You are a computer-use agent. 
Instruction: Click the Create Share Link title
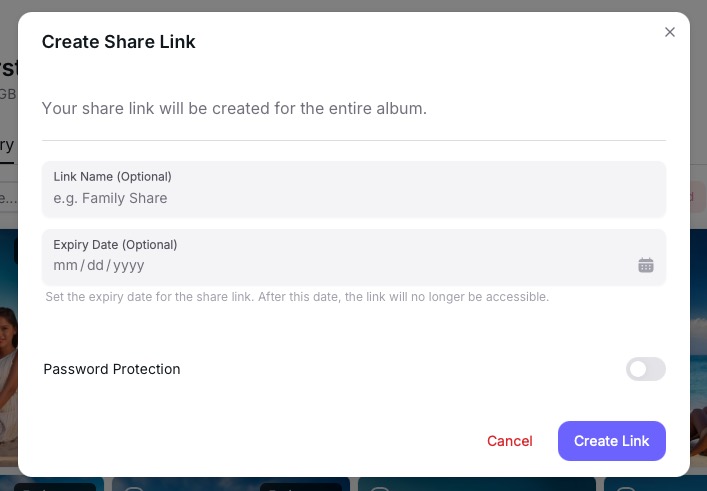point(118,42)
